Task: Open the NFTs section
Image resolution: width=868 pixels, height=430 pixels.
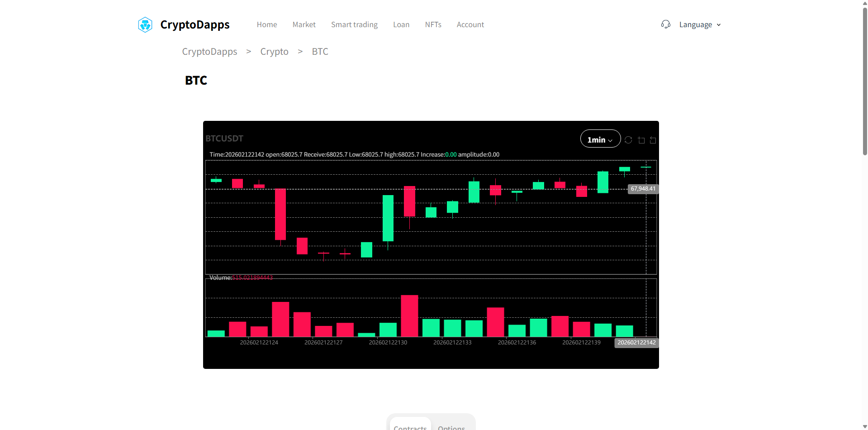Action: (433, 24)
